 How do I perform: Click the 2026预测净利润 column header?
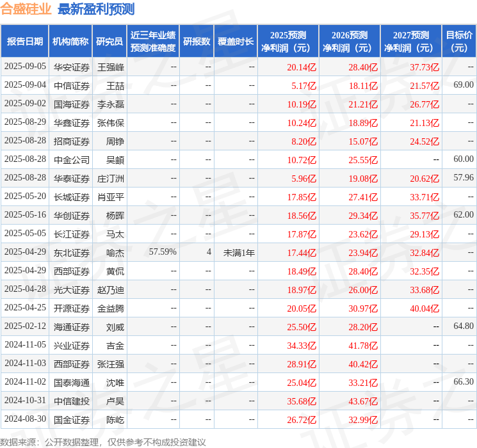point(350,42)
